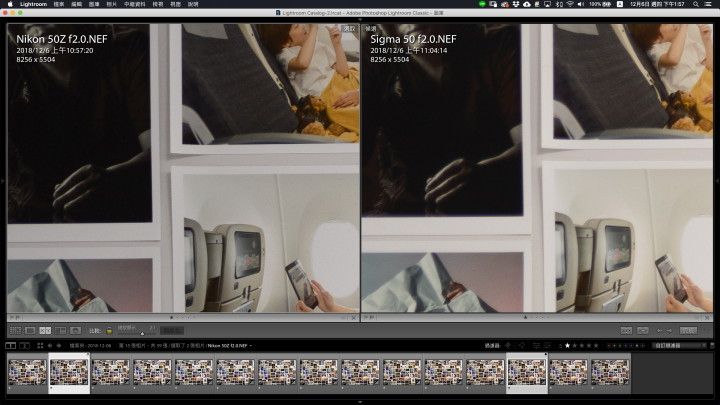The width and height of the screenshot is (720, 405).
Task: Open the last menu bar item (Help)
Action: point(193,4)
